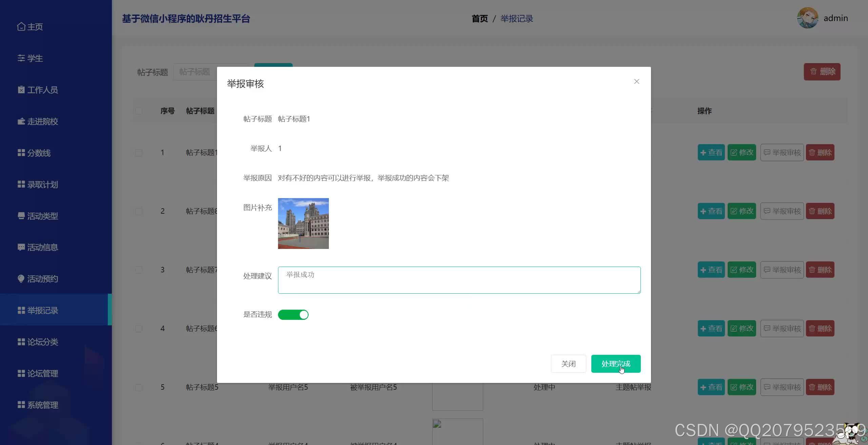This screenshot has height=445, width=868.
Task: Open the 学生 section via sidebar icon
Action: (x=21, y=58)
